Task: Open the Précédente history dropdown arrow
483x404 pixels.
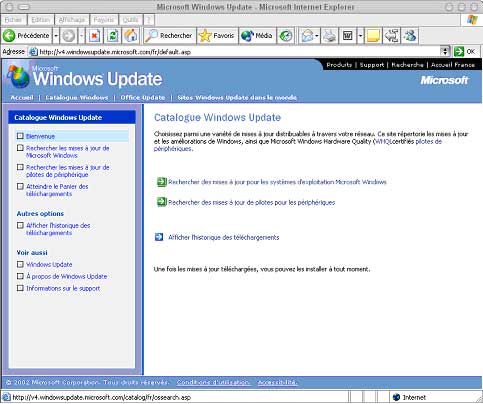Action: tap(56, 35)
